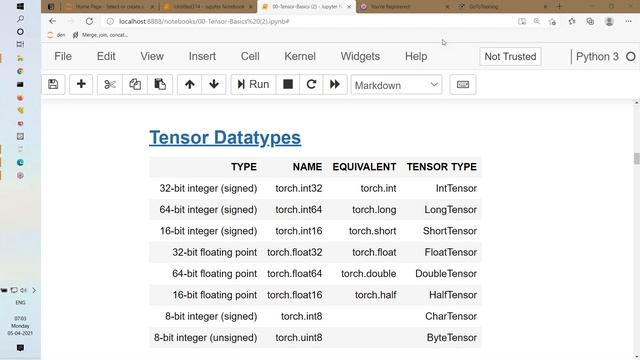Open the Kernel menu
The height and width of the screenshot is (360, 640).
pos(300,56)
